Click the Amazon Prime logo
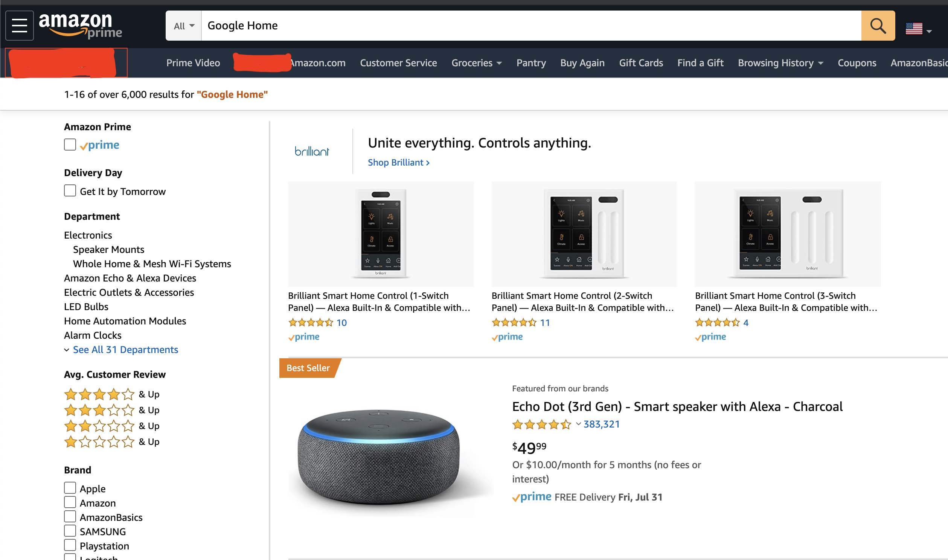This screenshot has height=560, width=948. (81, 25)
